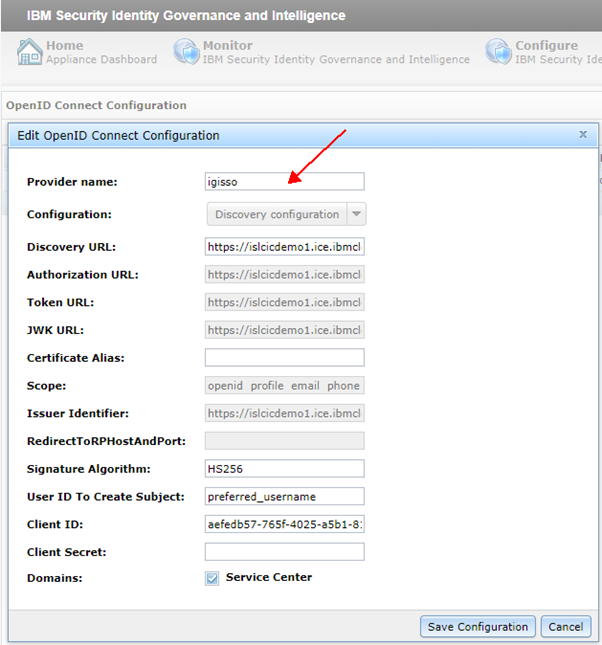The width and height of the screenshot is (602, 645).
Task: Click the 'OpenID Connect Configuration' heading
Action: [x=96, y=105]
